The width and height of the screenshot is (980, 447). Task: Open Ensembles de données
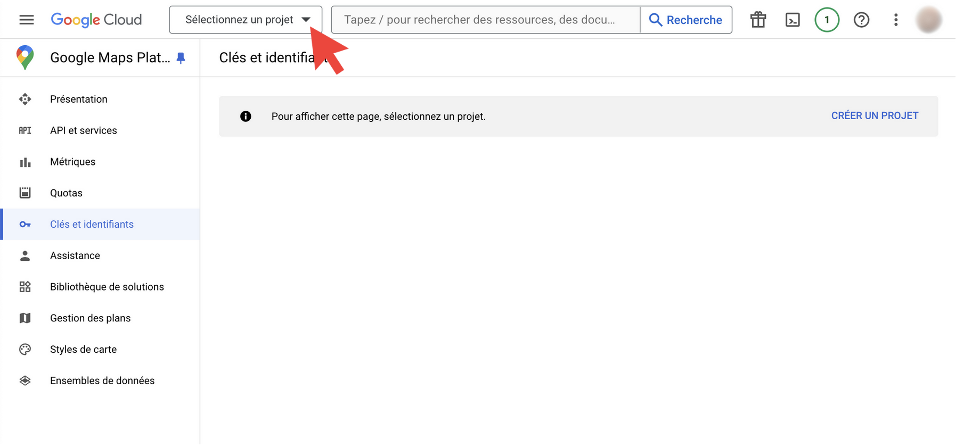click(101, 380)
